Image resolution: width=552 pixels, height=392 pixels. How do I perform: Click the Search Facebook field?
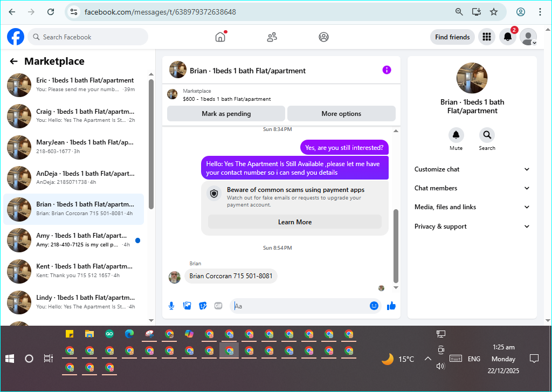tap(88, 37)
